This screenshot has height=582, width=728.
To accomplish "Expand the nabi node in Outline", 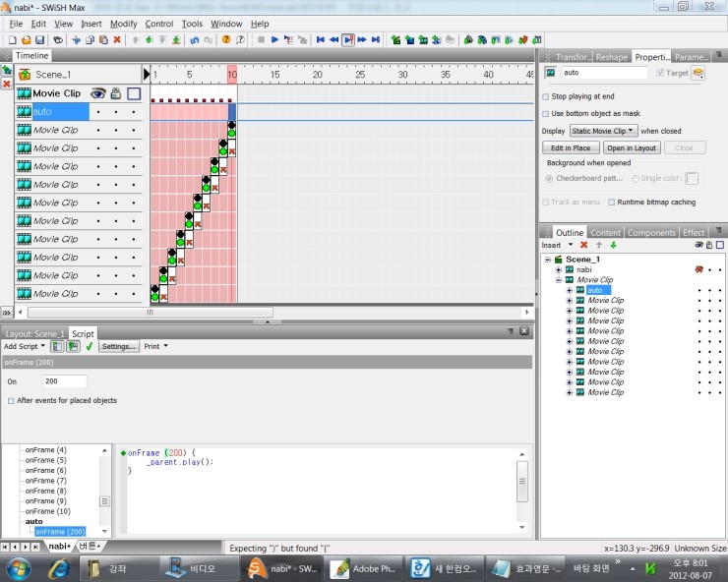I will click(559, 269).
